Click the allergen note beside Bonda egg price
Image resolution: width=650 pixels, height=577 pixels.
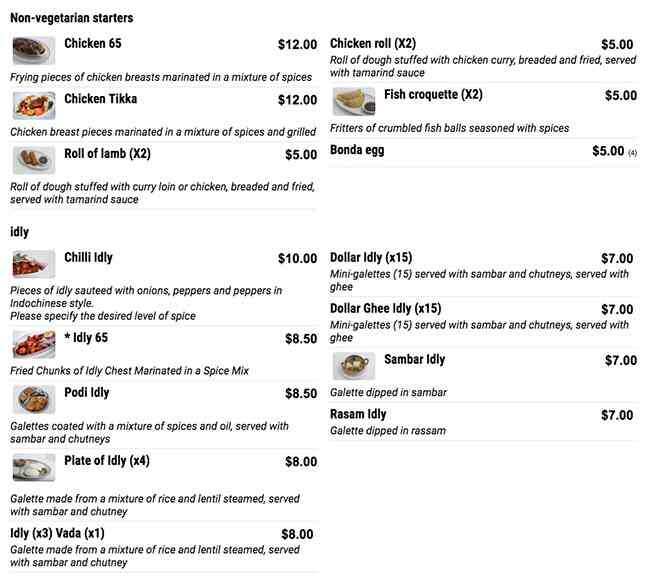[x=632, y=153]
